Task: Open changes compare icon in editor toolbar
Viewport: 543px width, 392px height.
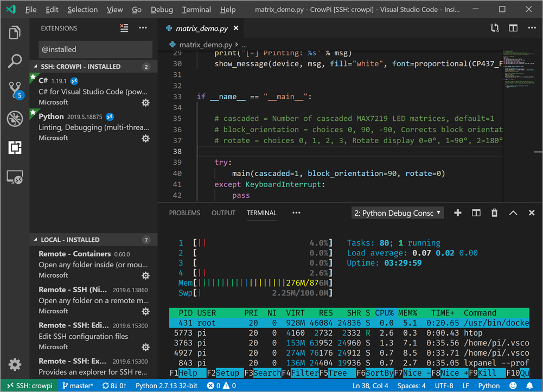Action: click(495, 28)
